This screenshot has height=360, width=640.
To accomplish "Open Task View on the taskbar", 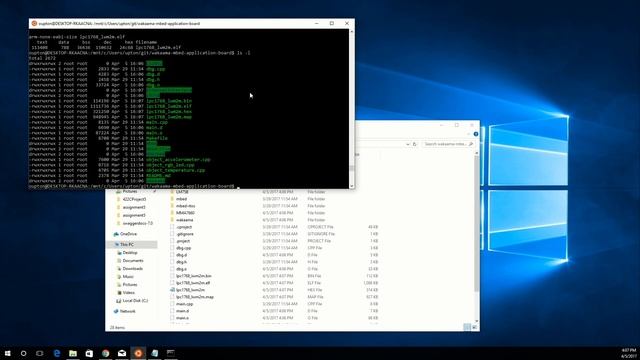I will 40,353.
